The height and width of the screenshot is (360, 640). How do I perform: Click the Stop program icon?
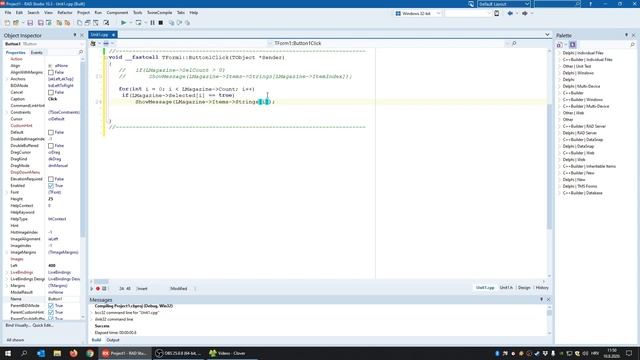point(161,23)
